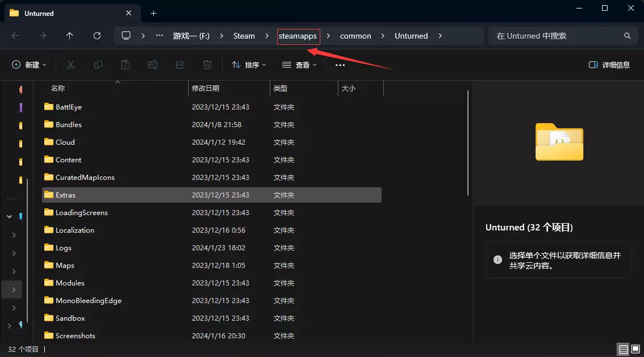
Task: Click the Copy icon in toolbar
Action: click(x=98, y=65)
